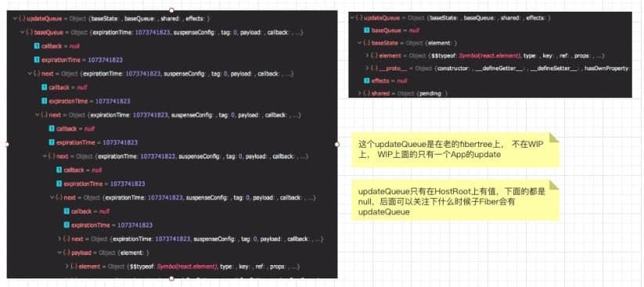
Task: Collapse the baseQueue object node in the left panel
Action: 23,32
